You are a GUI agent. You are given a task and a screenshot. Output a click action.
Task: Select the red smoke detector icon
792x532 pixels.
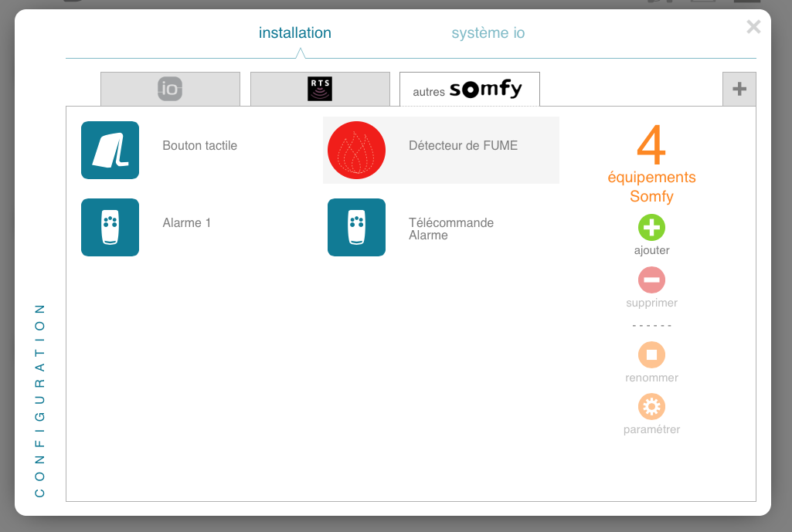point(356,150)
